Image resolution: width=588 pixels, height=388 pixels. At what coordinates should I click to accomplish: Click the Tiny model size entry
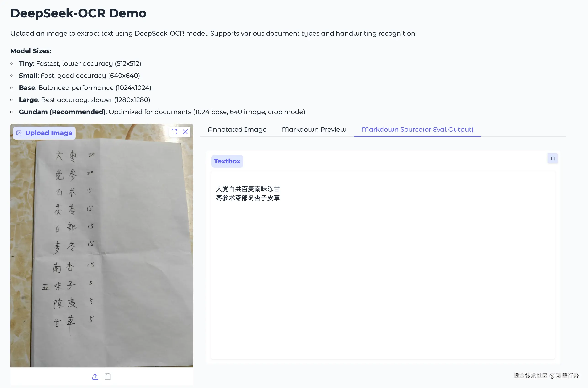[26, 64]
